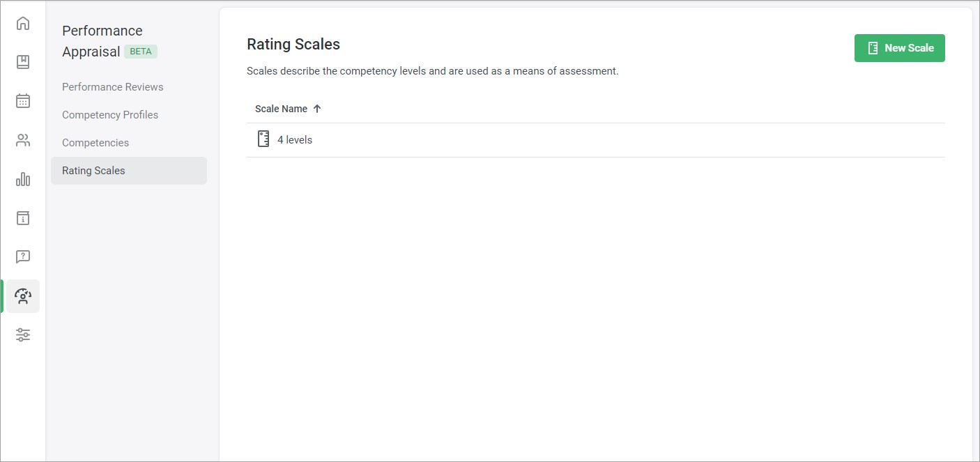This screenshot has width=980, height=462.
Task: Open the Home icon in sidebar
Action: [23, 24]
